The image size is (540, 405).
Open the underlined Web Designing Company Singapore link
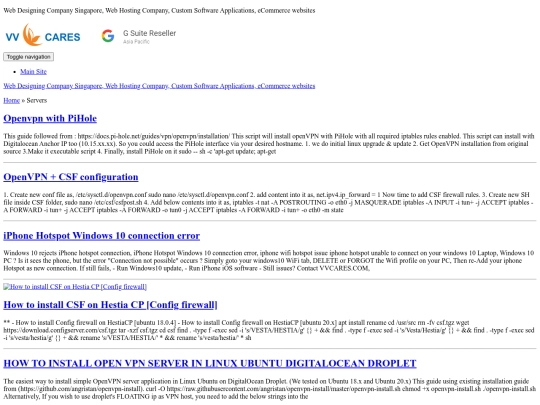159,86
